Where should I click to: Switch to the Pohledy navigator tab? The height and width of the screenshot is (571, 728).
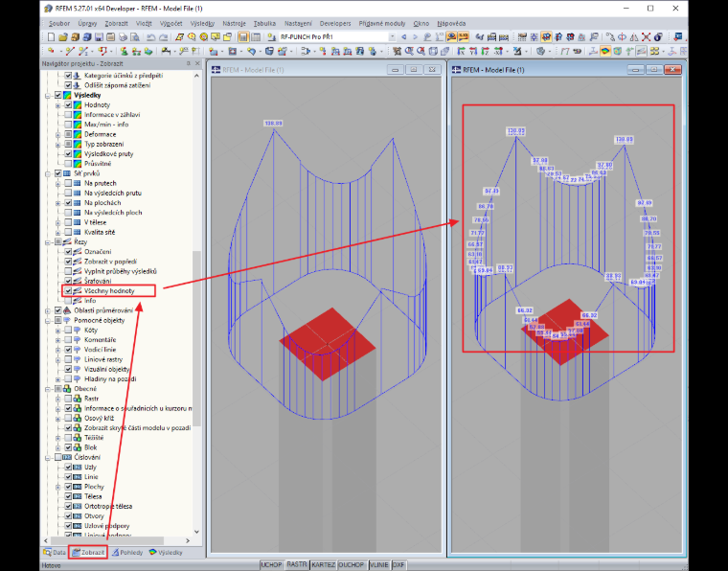(127, 553)
